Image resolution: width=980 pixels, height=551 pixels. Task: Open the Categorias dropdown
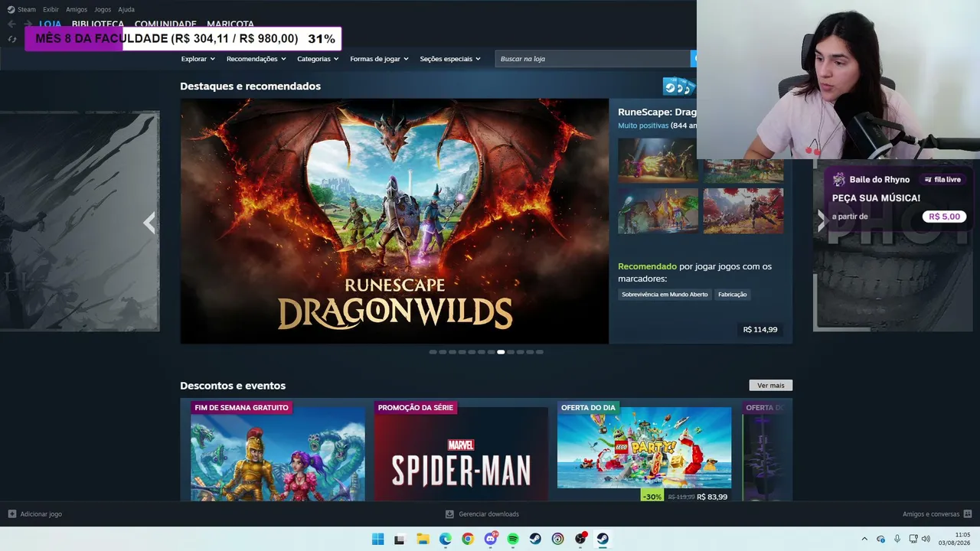pos(318,59)
